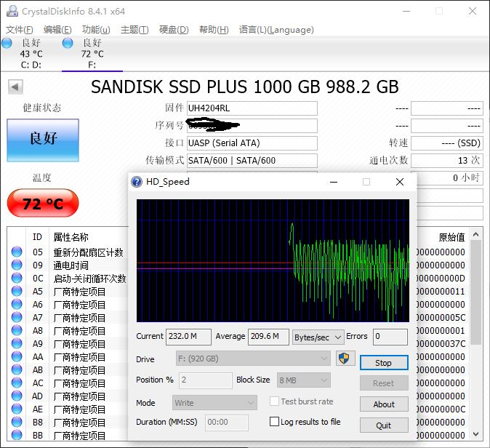The height and width of the screenshot is (448, 490).
Task: Click the status orb for attribute B8
Action: pos(17,423)
